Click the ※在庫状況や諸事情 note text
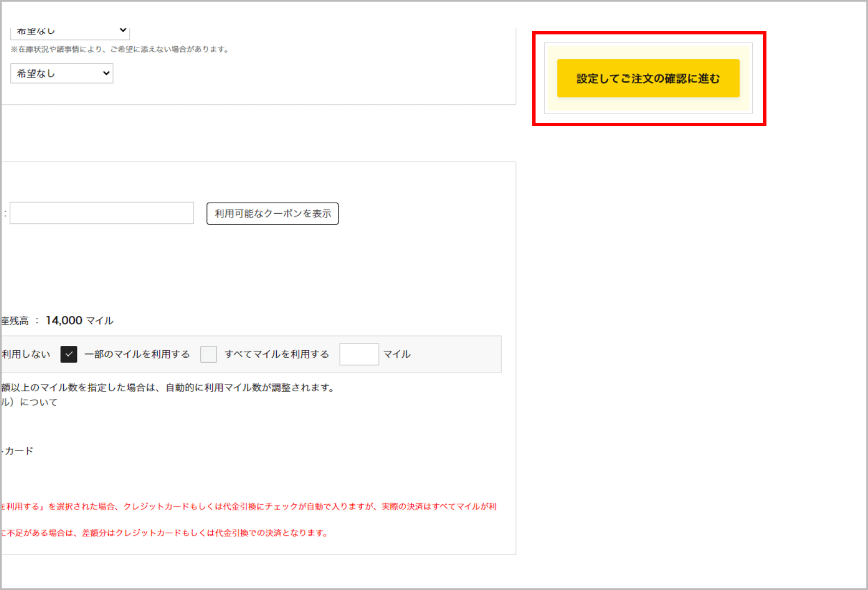The width and height of the screenshot is (868, 590). (120, 49)
